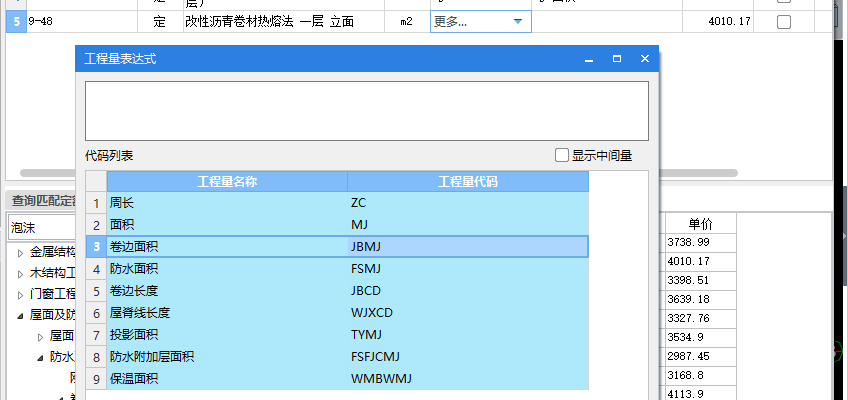Click in the expression input box
The image size is (848, 400).
367,111
